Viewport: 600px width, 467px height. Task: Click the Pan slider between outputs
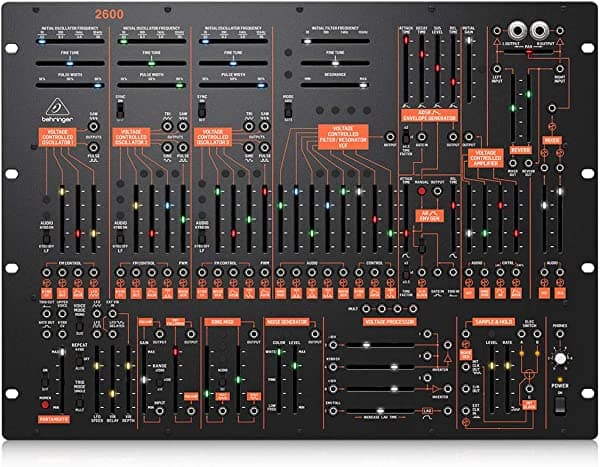click(528, 52)
